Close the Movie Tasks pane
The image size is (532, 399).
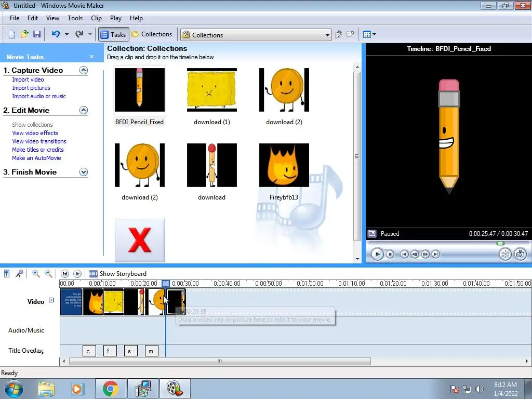(91, 57)
